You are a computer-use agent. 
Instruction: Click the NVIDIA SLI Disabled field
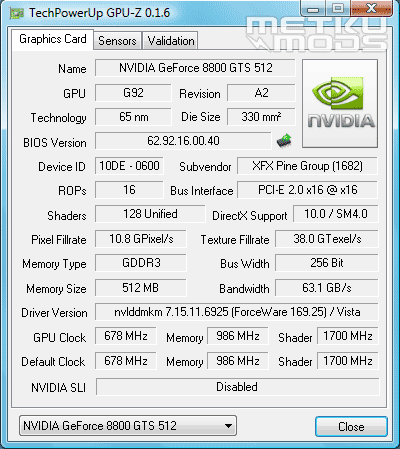tap(237, 387)
